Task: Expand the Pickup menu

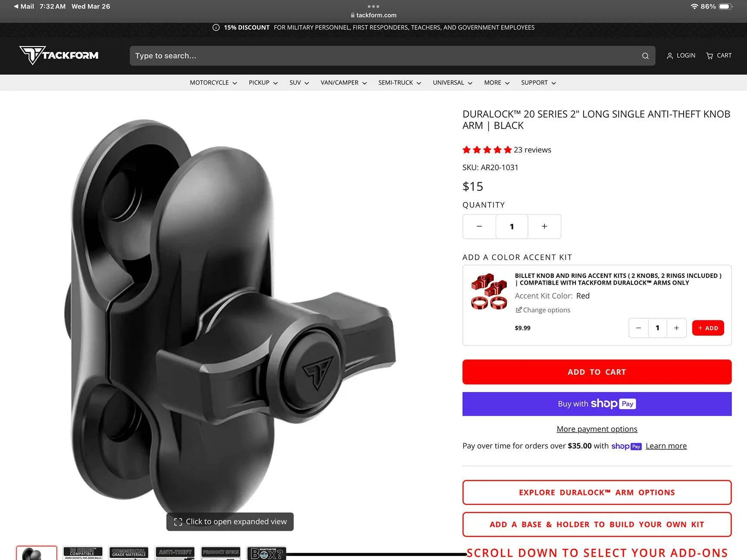Action: [263, 83]
